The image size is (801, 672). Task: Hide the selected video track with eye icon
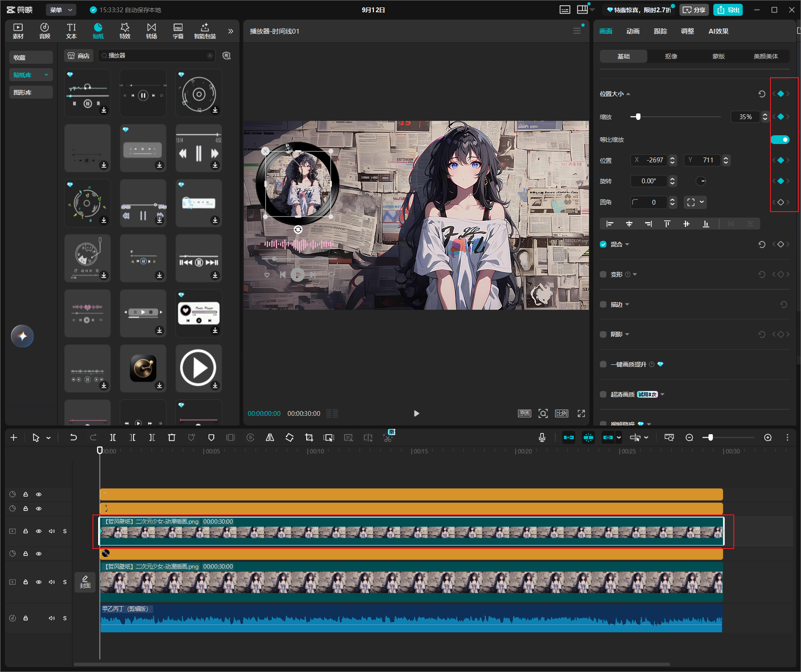39,531
